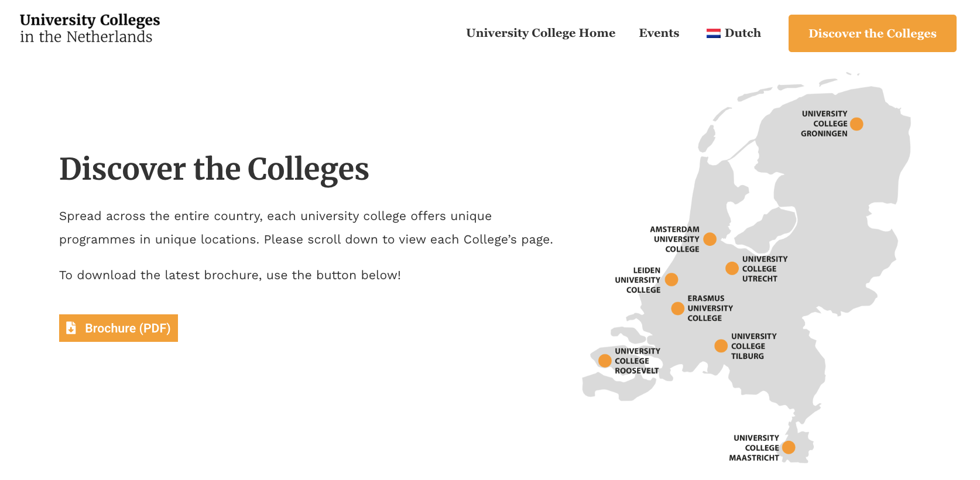
Task: Select the University College Tilburg marker
Action: [x=721, y=346]
